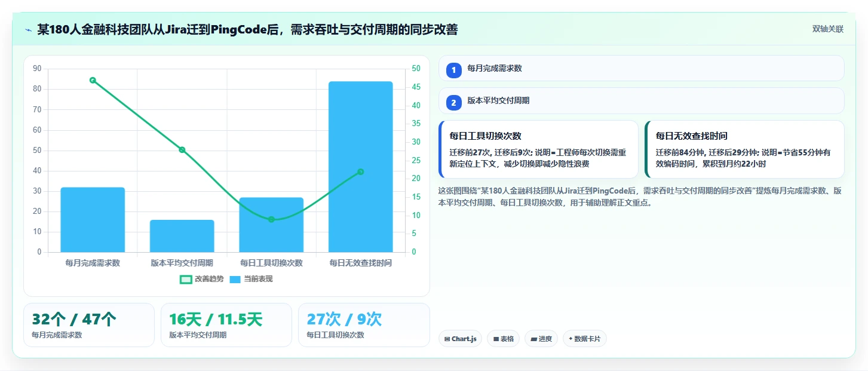Viewport: 868px width, 371px height.
Task: Click the 进度 tag
Action: (x=541, y=339)
